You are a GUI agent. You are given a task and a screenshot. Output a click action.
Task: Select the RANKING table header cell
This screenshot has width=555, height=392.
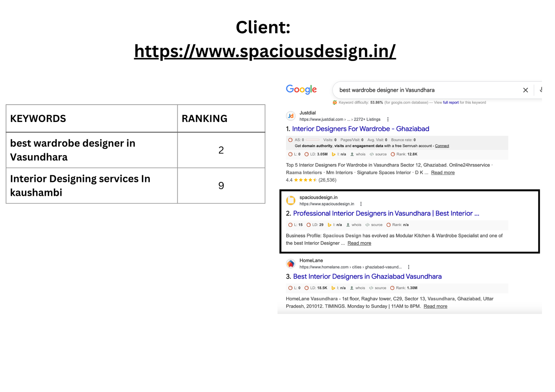click(221, 119)
